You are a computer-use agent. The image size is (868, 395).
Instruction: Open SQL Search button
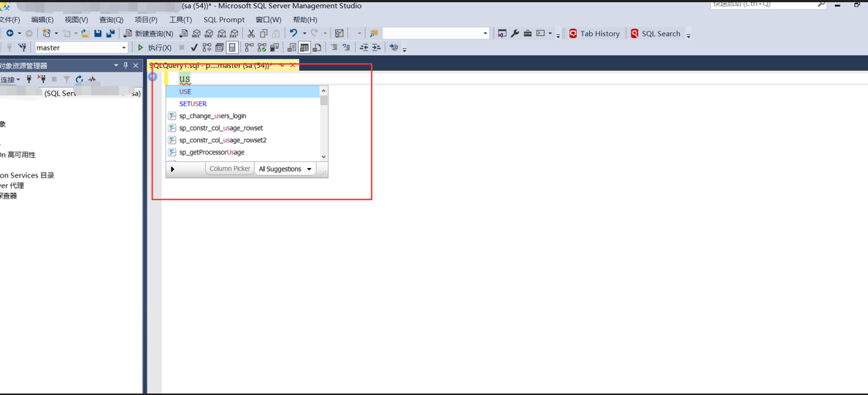tap(656, 34)
